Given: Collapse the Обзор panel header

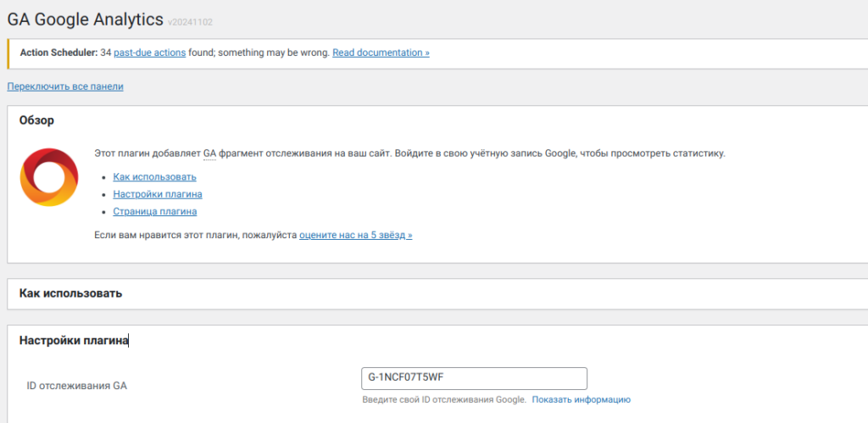Looking at the screenshot, I should [36, 120].
